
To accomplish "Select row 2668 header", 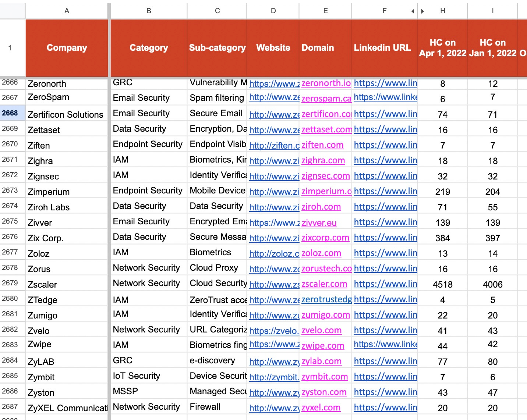I will click(13, 113).
